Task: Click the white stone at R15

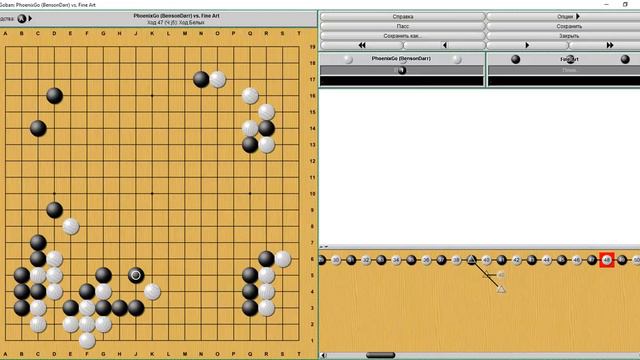Action: [267, 112]
